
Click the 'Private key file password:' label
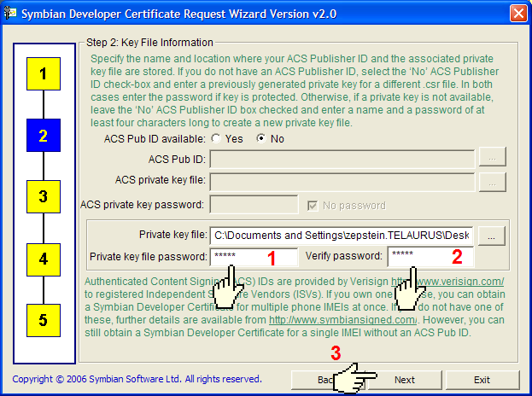click(x=149, y=257)
